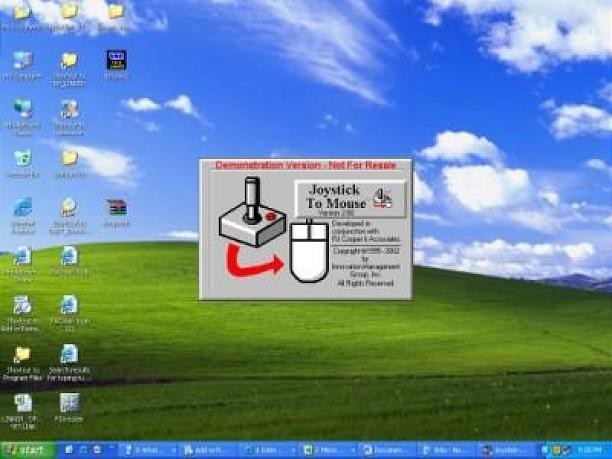Click the red "Demonstration Version - Not For Resale" text

306,165
